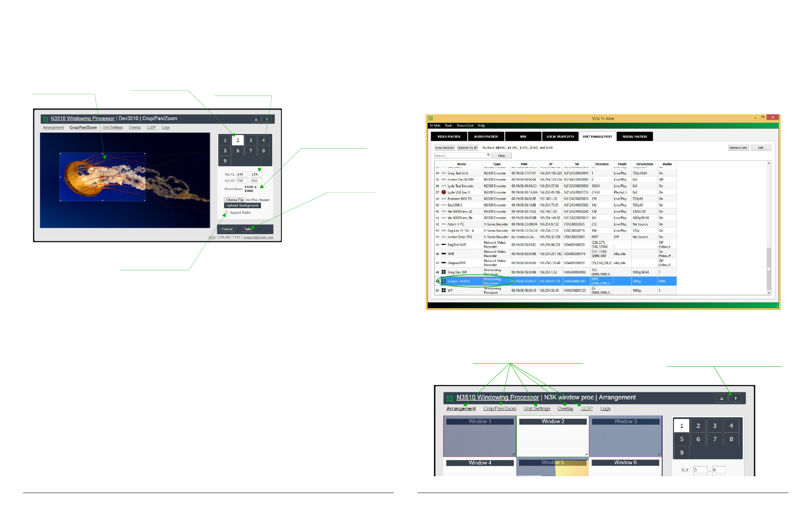Open the AUDIO MATRIX tab
This screenshot has height=525, width=812.
click(486, 137)
